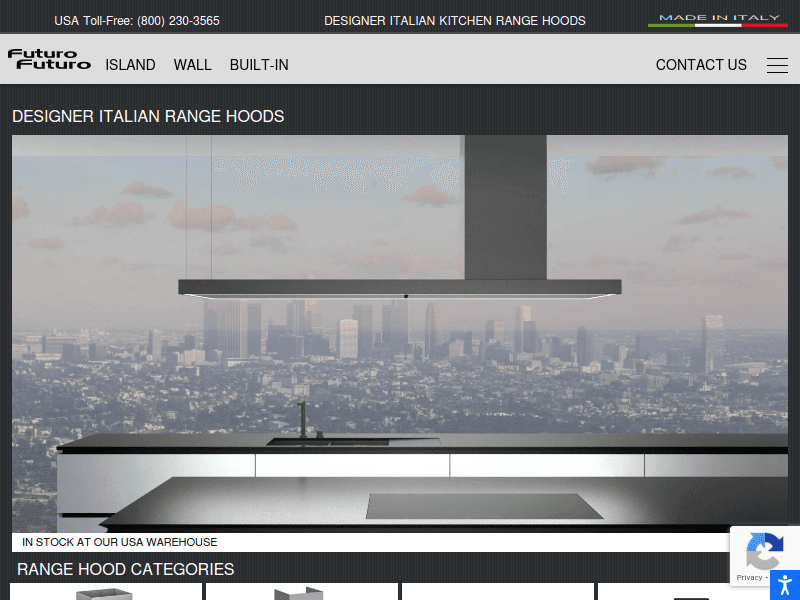Open the accessibility options widget
This screenshot has width=800, height=600.
(x=785, y=585)
